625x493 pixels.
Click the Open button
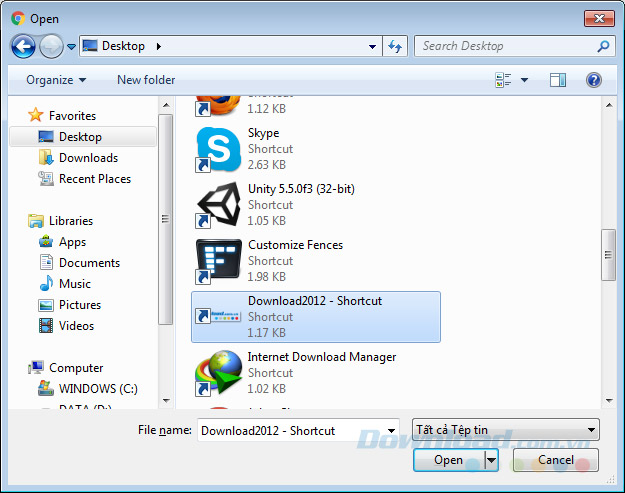click(x=448, y=460)
